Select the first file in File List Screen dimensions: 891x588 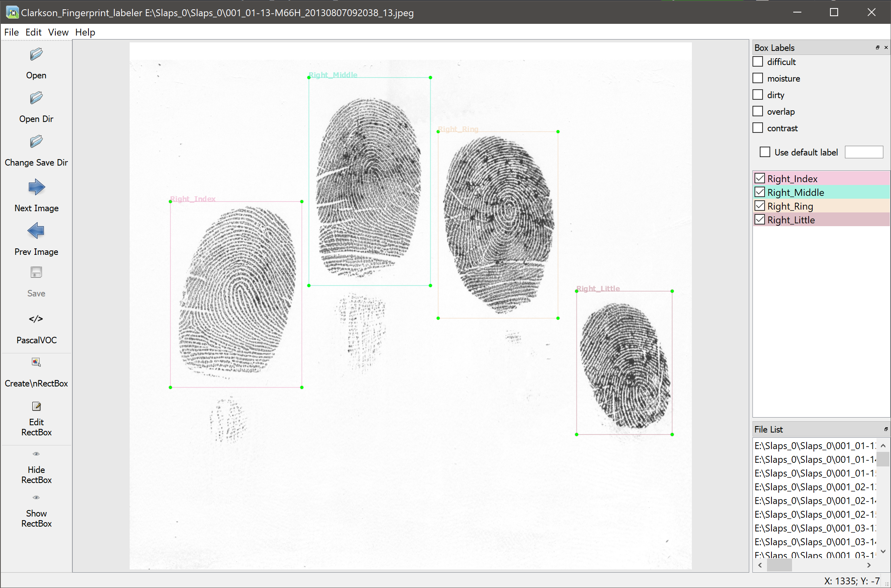(x=812, y=445)
